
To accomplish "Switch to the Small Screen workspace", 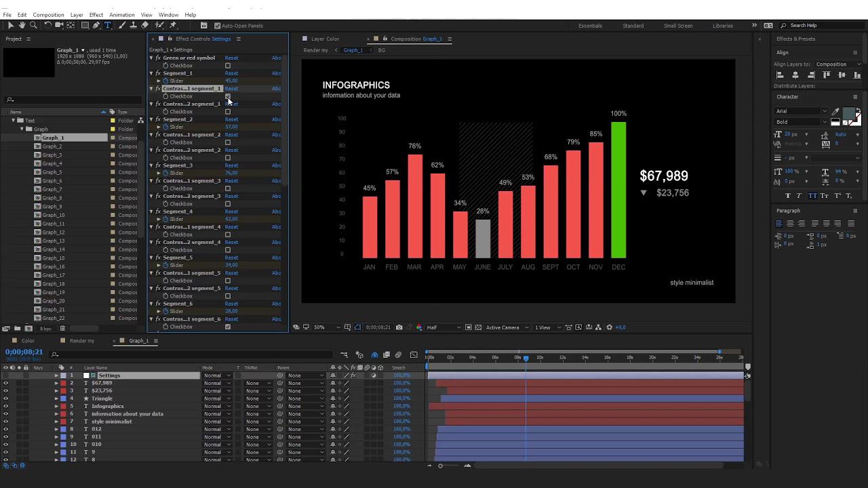I will (x=678, y=26).
